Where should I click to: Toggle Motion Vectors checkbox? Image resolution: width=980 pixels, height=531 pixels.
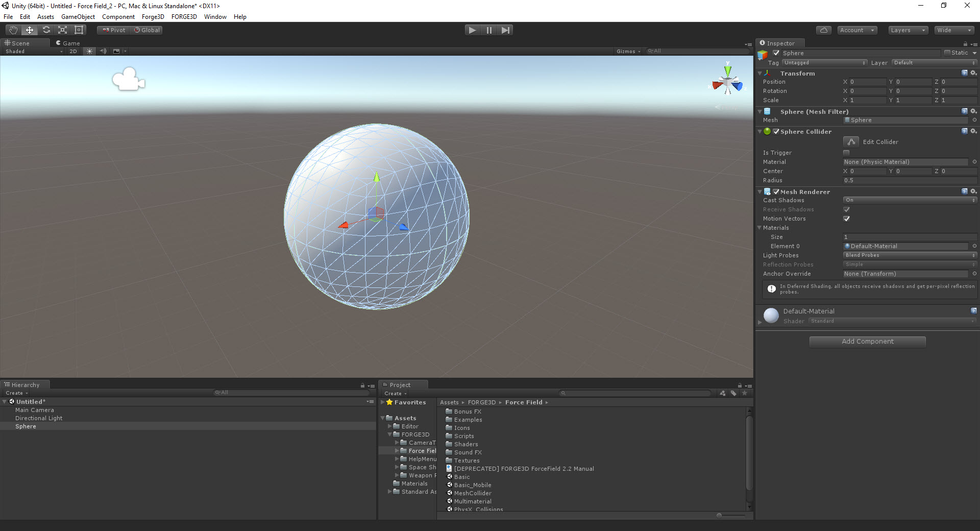pos(846,219)
